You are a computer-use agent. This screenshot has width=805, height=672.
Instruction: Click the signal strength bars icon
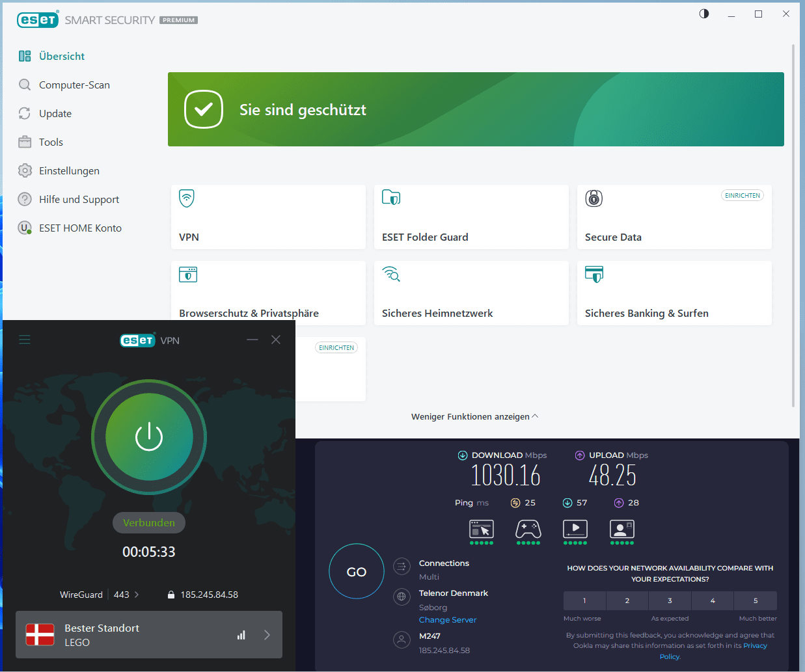click(241, 635)
